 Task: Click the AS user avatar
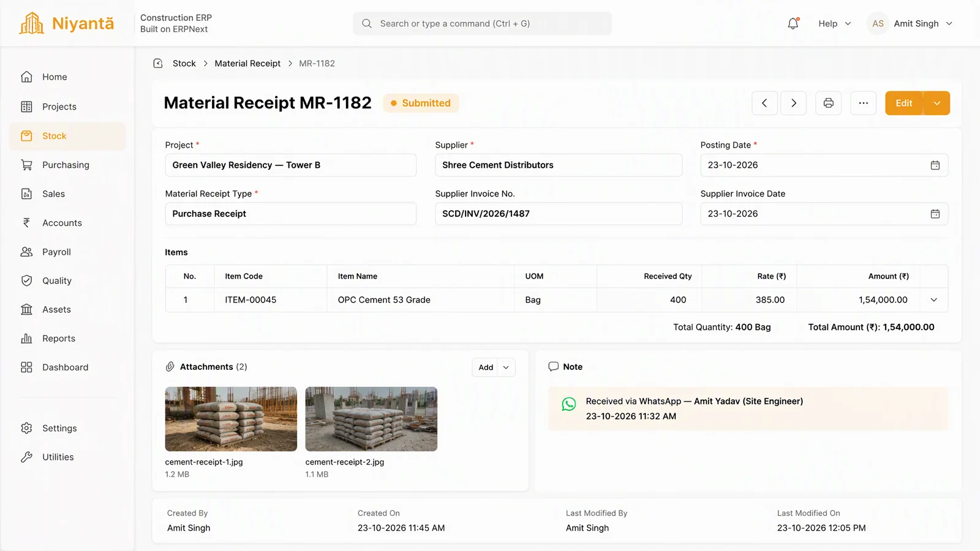click(x=878, y=23)
